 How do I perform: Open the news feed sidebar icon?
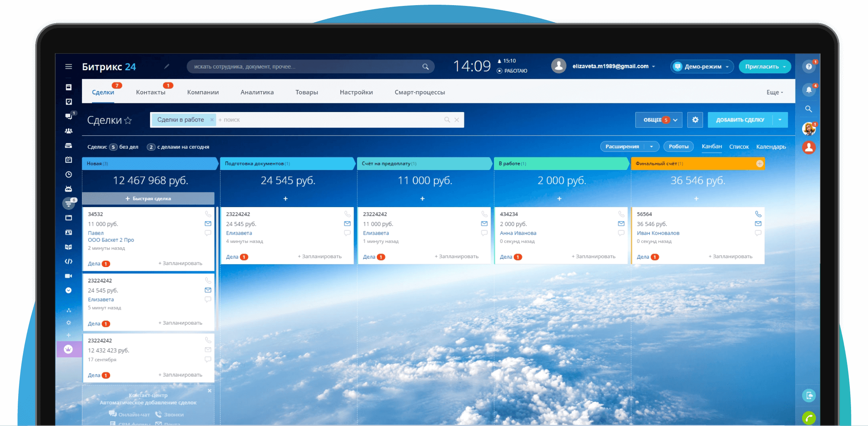pyautogui.click(x=69, y=87)
